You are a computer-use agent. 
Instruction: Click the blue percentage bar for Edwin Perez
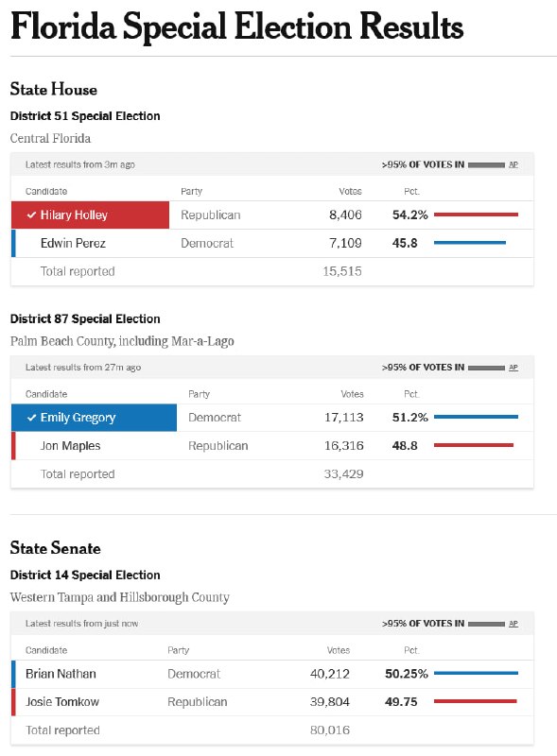point(470,243)
